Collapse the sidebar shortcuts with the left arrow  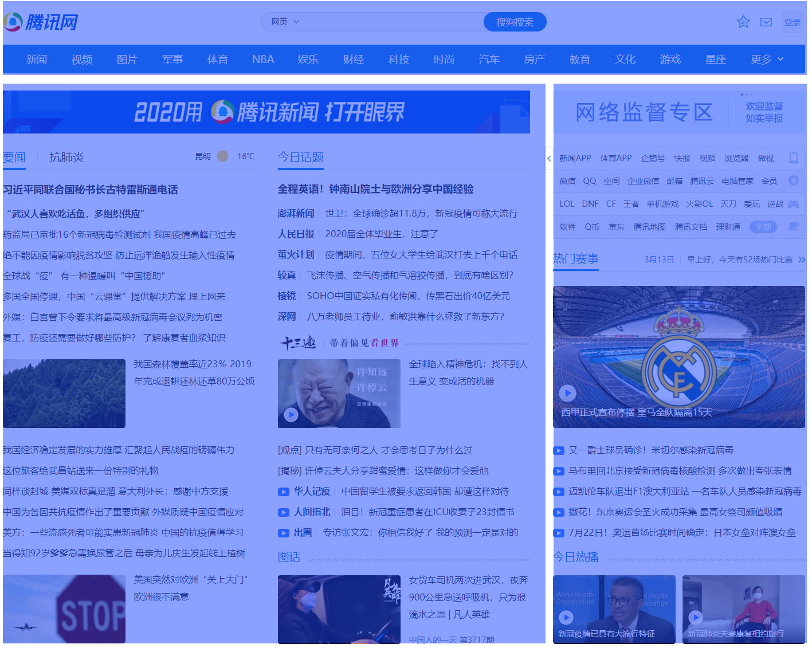(549, 159)
